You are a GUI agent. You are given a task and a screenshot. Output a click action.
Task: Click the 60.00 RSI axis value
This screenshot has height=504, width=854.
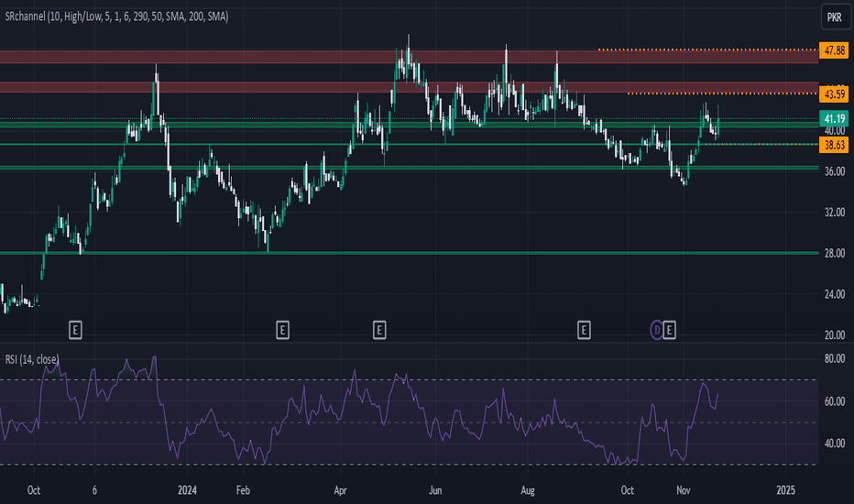click(x=835, y=401)
